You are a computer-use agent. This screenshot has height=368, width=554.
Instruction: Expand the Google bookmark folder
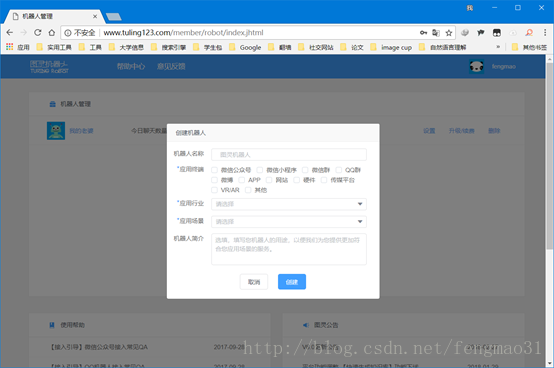coord(246,47)
